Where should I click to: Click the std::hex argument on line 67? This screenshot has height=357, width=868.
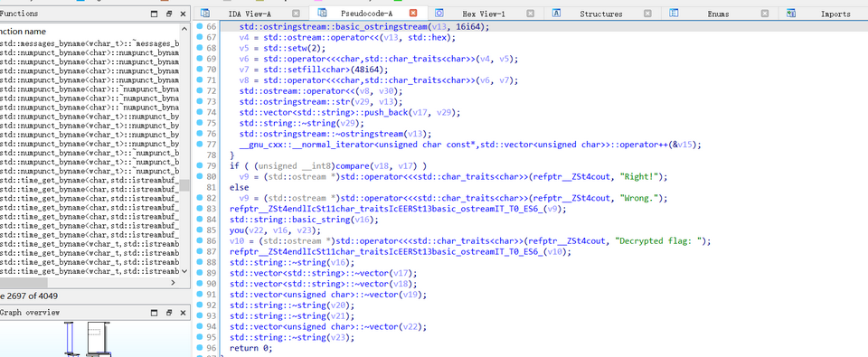[430, 38]
